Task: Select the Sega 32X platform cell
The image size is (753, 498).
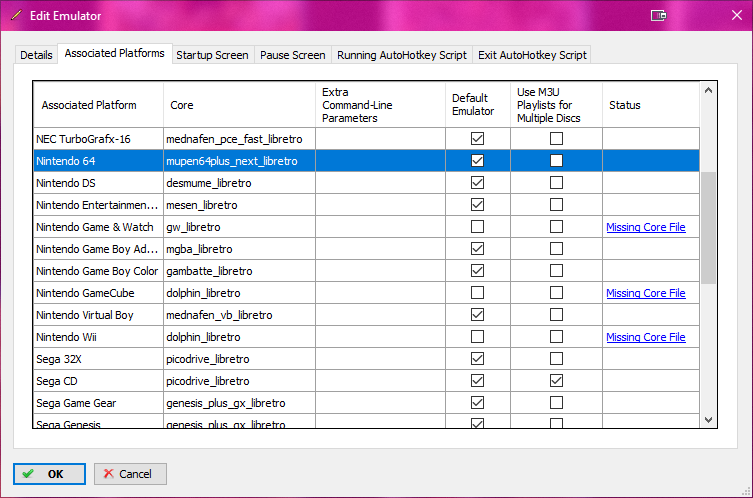Action: [98, 359]
